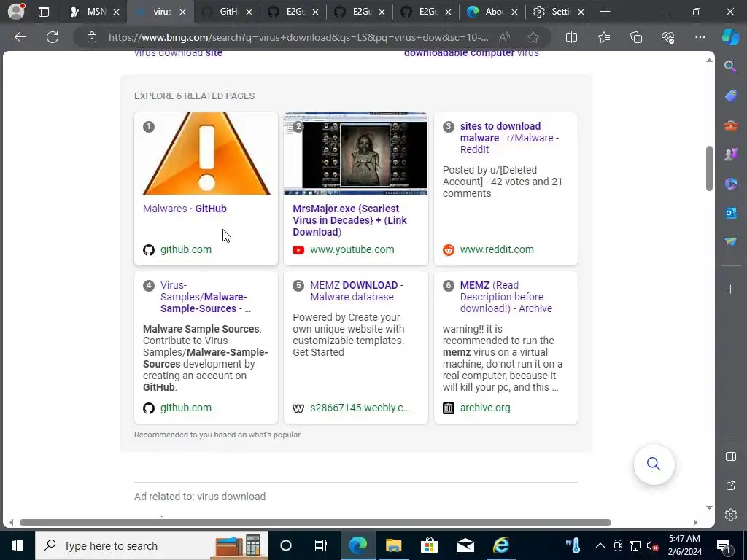The width and height of the screenshot is (747, 560).
Task: Open a new tab with plus
Action: point(605,12)
